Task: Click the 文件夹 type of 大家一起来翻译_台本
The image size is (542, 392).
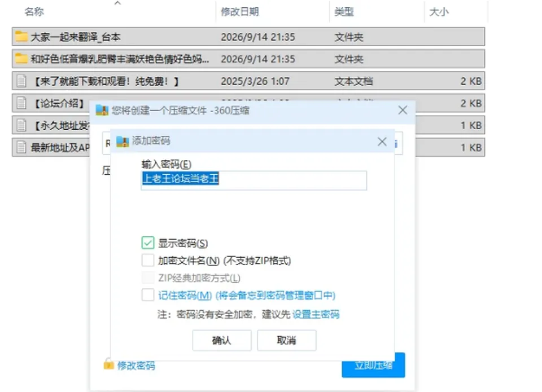Action: (x=349, y=37)
